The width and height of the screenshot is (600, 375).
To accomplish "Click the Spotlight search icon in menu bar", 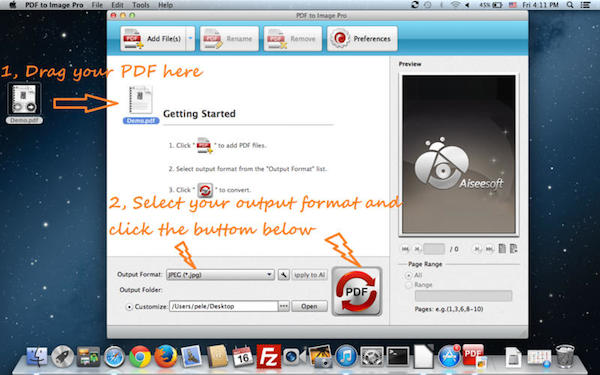I will [x=570, y=5].
